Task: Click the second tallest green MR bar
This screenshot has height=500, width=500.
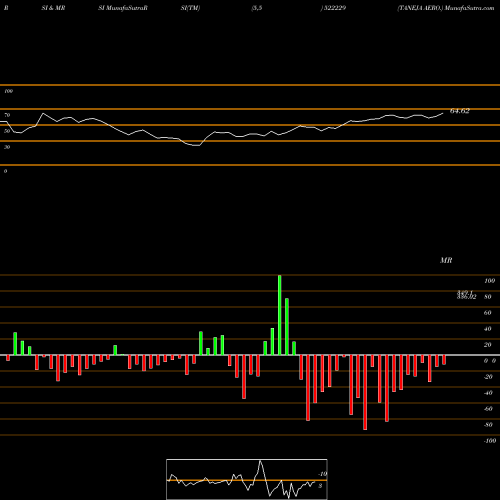Action: pyautogui.click(x=287, y=327)
